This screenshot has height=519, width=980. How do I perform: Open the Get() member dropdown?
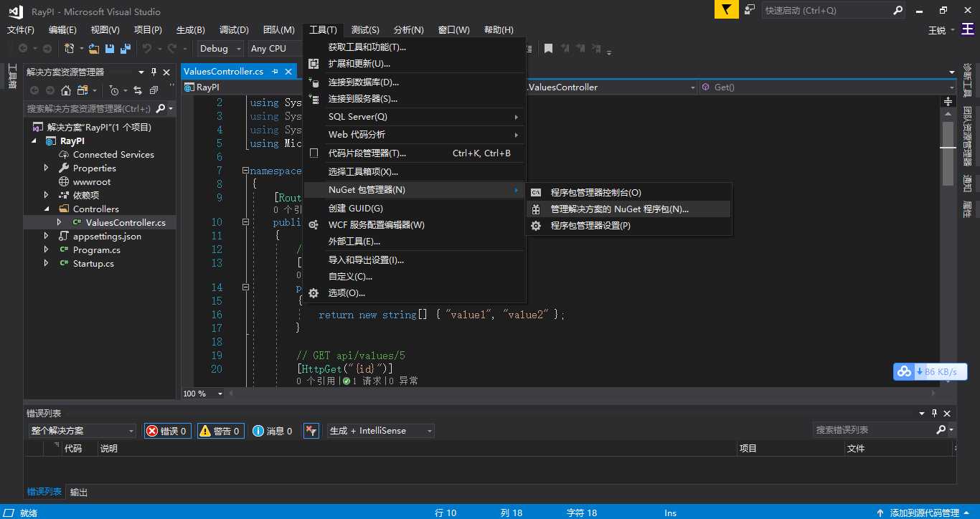click(827, 87)
